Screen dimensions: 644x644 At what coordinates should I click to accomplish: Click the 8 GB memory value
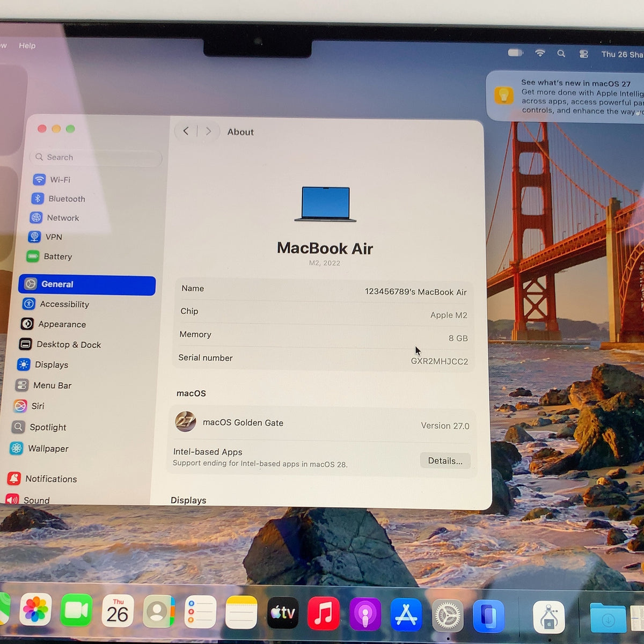click(458, 338)
